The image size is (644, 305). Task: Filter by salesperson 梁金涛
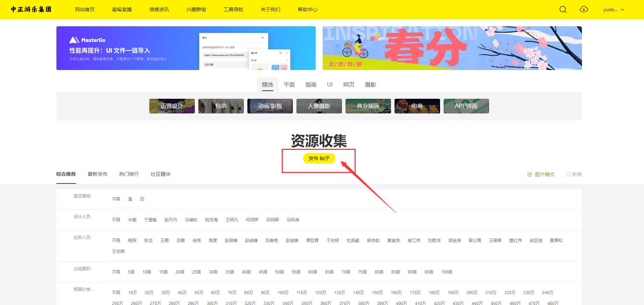[x=454, y=240]
